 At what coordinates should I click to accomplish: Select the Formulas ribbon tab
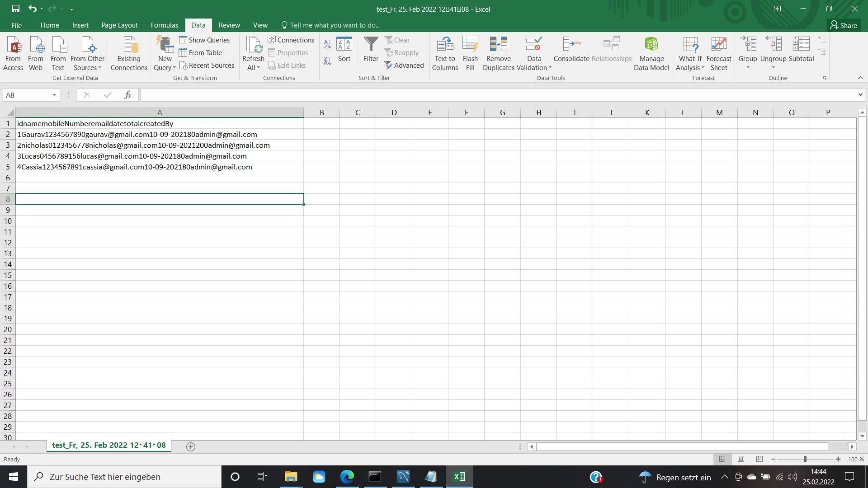[x=164, y=25]
